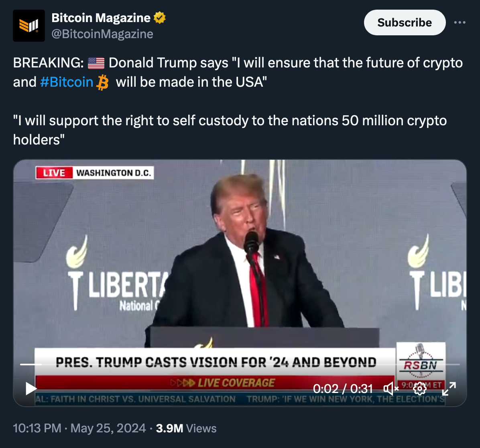Open the @BitcoinMagazine handle link
The height and width of the screenshot is (448, 480).
pos(102,34)
